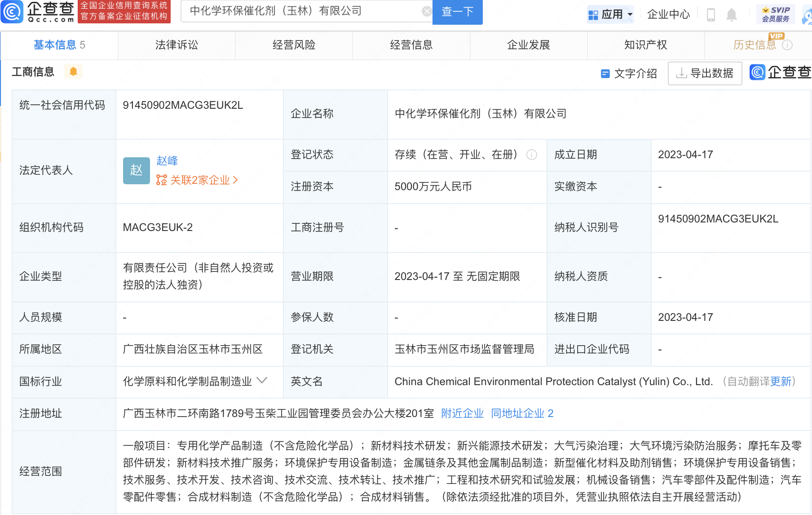Click the 纳税人识别号 value
812x515 pixels.
coord(718,219)
